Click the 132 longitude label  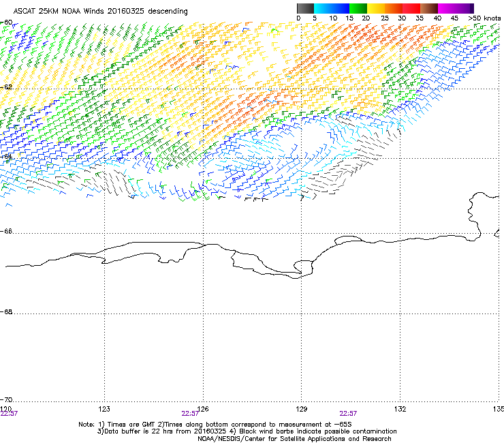point(400,409)
